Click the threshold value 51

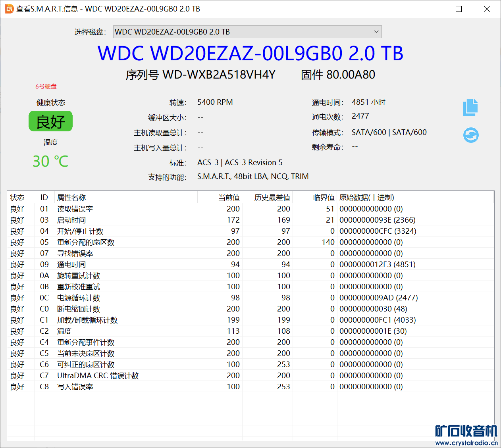coord(330,209)
